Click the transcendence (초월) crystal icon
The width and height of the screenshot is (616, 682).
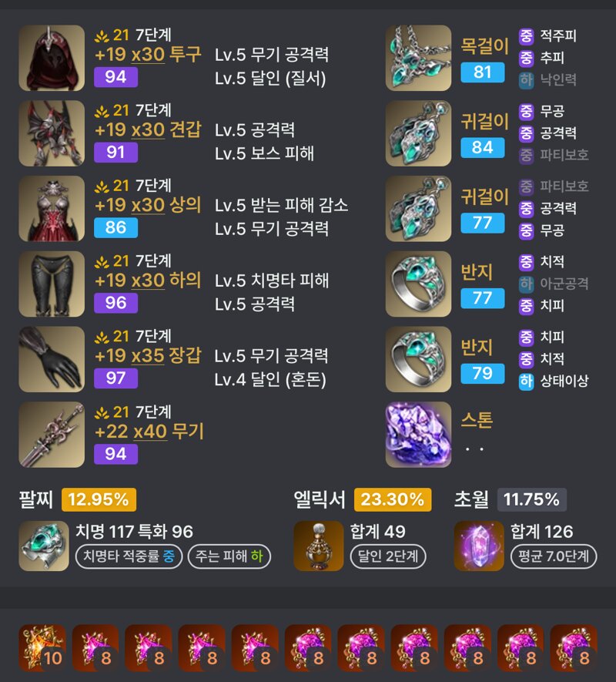(479, 546)
